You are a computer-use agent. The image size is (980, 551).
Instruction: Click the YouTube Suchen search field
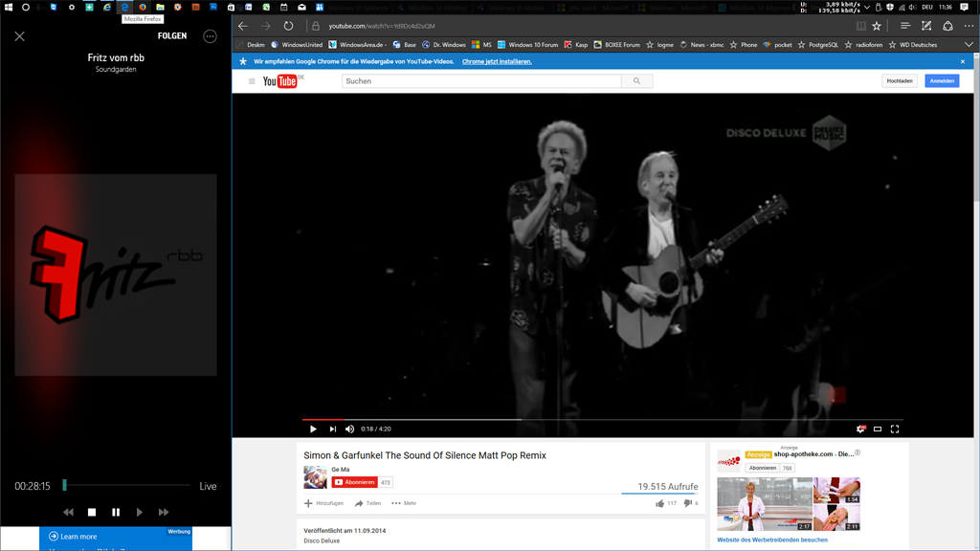click(x=481, y=81)
